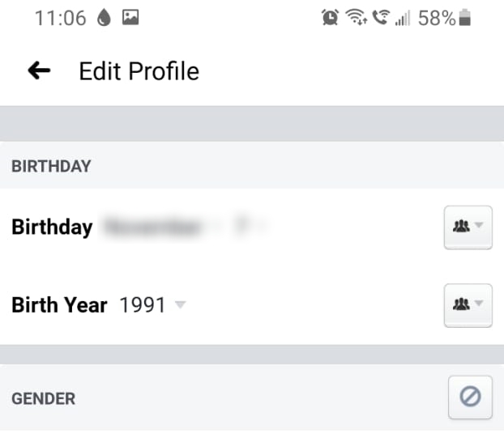
Task: Tap the cellular signal bars icon
Action: [402, 19]
